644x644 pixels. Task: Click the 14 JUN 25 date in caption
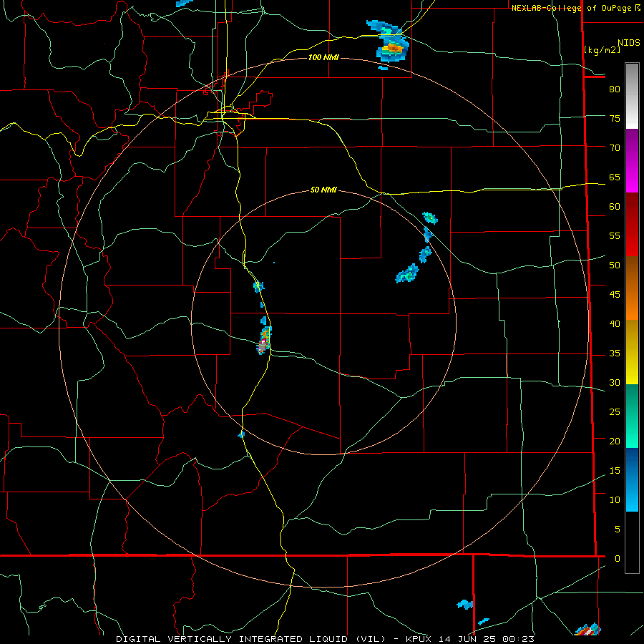466,639
